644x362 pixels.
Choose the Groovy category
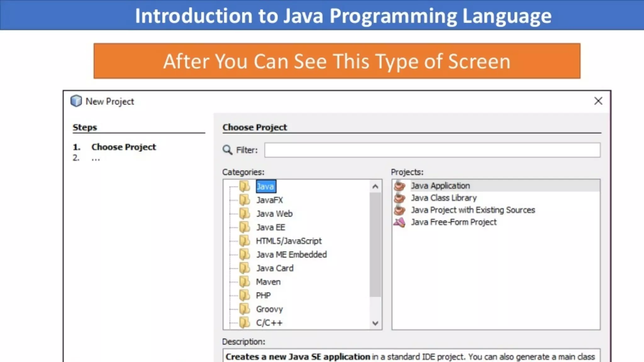269,309
